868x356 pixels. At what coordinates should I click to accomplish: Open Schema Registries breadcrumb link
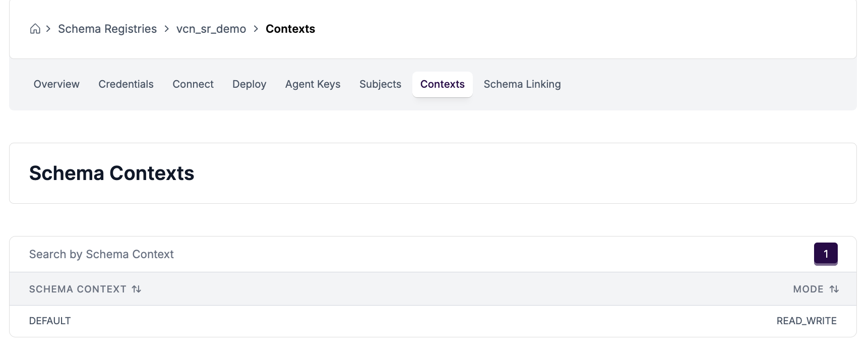point(107,29)
